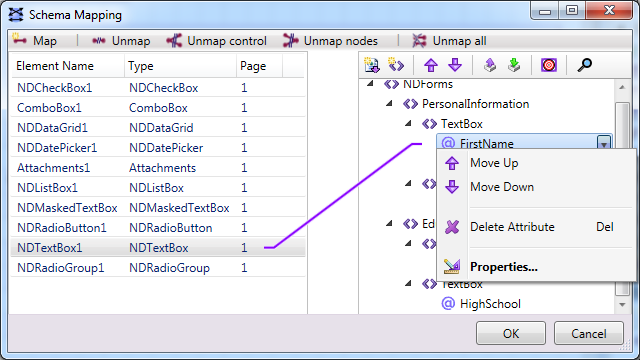Choose Move Down from the context menu
This screenshot has height=360, width=640.
pyautogui.click(x=502, y=187)
